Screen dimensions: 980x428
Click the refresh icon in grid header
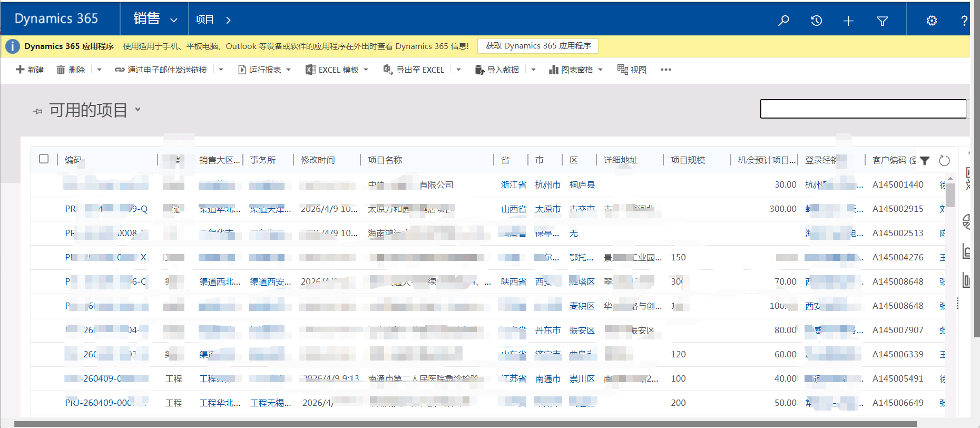point(944,161)
